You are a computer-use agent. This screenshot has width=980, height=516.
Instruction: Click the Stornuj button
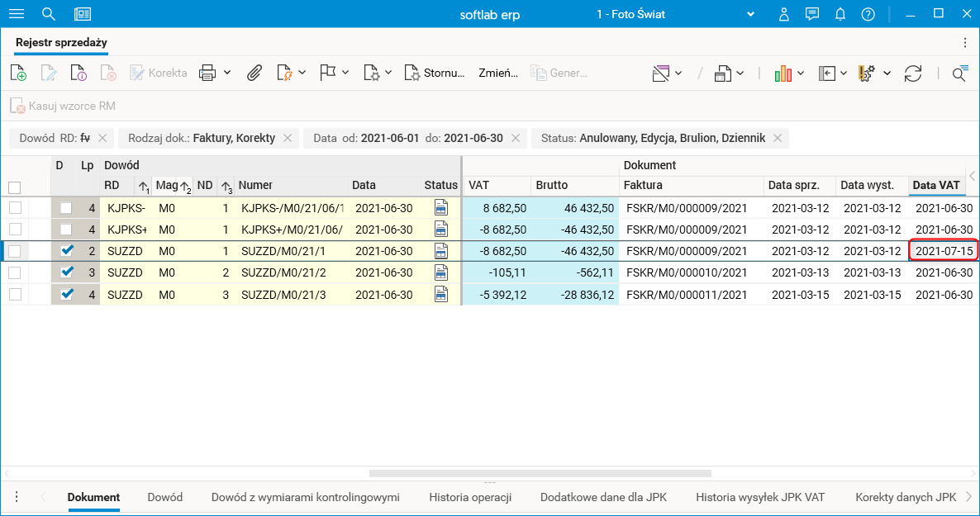click(435, 73)
